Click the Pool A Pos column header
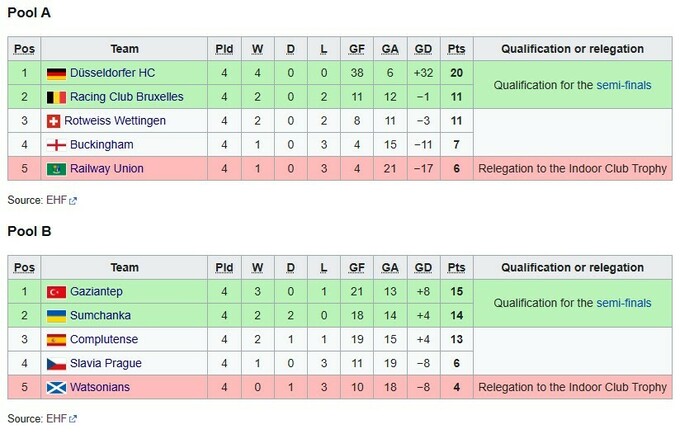The width and height of the screenshot is (680, 434). 24,49
